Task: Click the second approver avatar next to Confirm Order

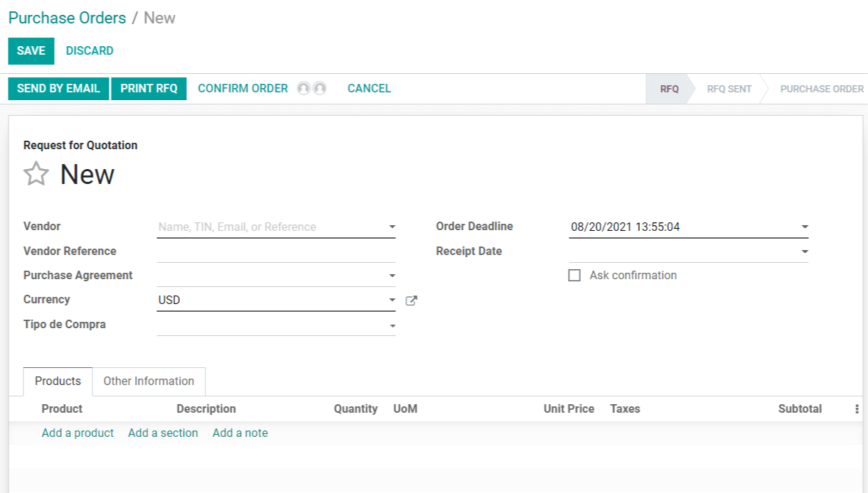Action: pos(320,89)
